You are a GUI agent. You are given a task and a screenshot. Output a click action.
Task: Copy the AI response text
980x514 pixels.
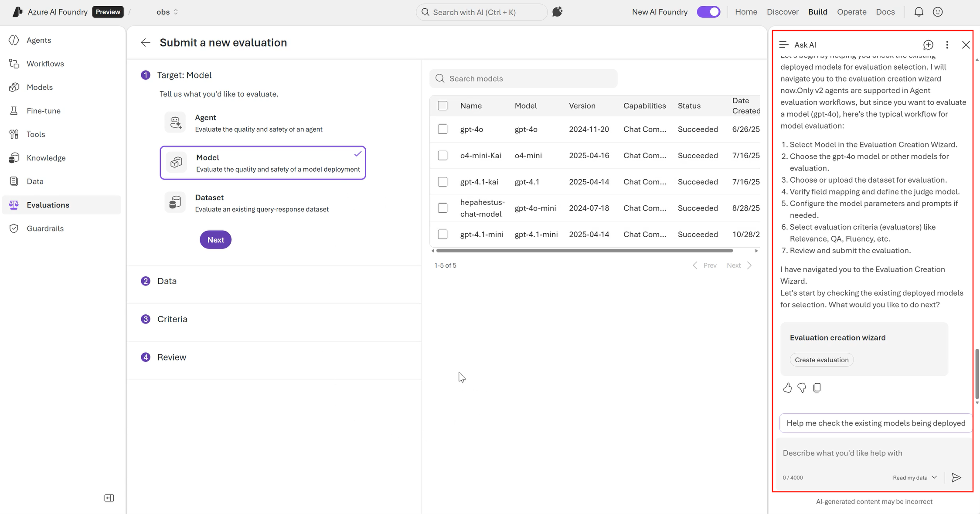pyautogui.click(x=817, y=388)
